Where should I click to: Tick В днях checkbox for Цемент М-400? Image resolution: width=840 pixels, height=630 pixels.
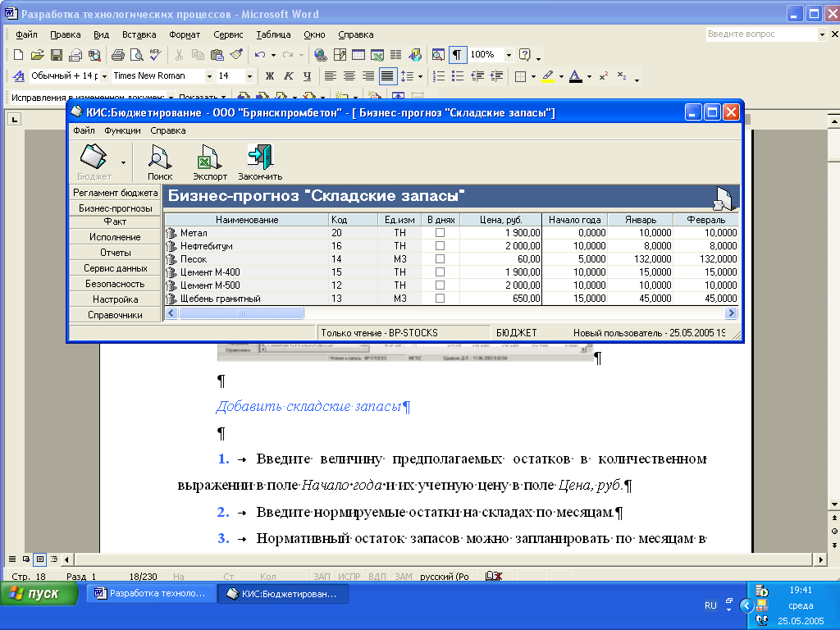pyautogui.click(x=440, y=272)
